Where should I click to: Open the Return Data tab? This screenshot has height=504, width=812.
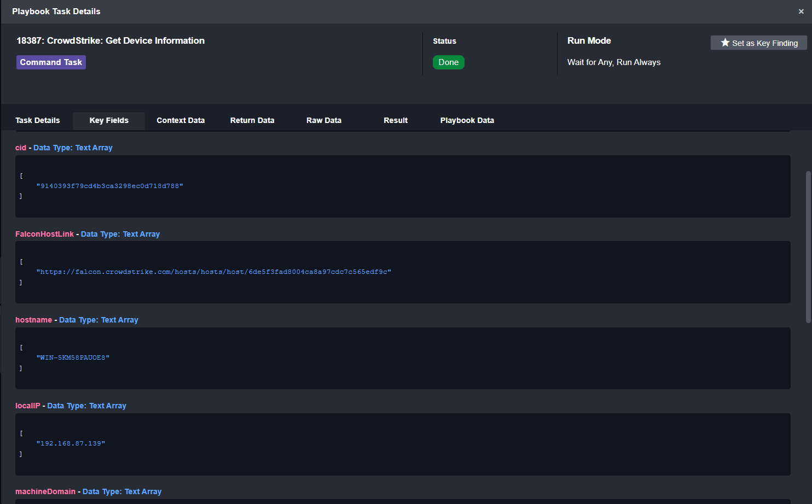point(252,120)
